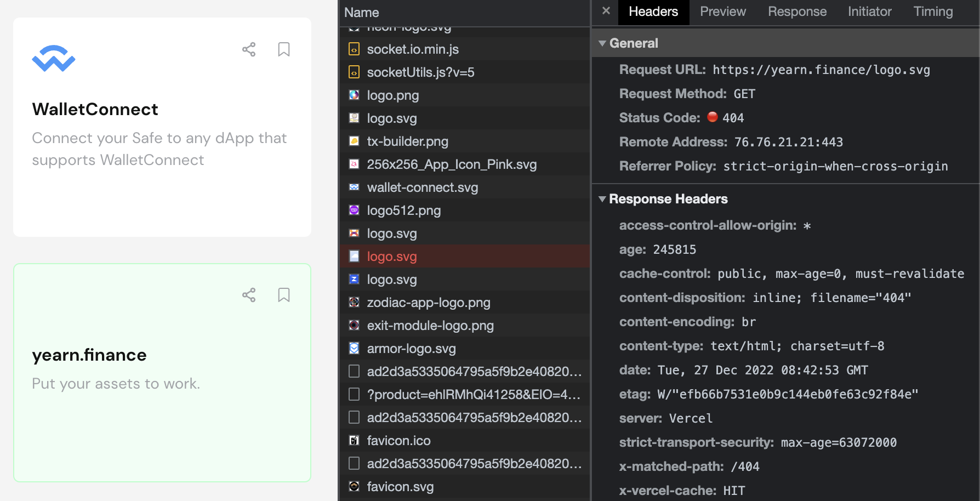This screenshot has height=501, width=980.
Task: Switch to the Preview tab
Action: pos(722,12)
